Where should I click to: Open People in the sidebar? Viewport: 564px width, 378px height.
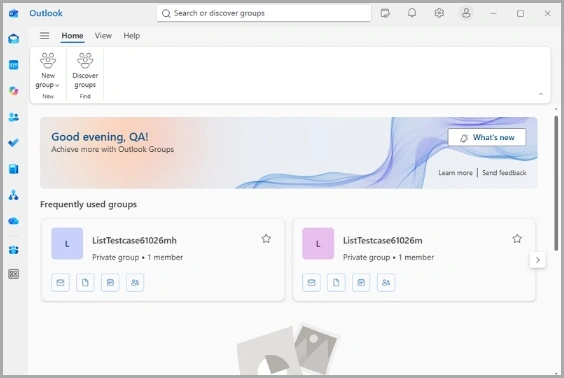tap(14, 117)
